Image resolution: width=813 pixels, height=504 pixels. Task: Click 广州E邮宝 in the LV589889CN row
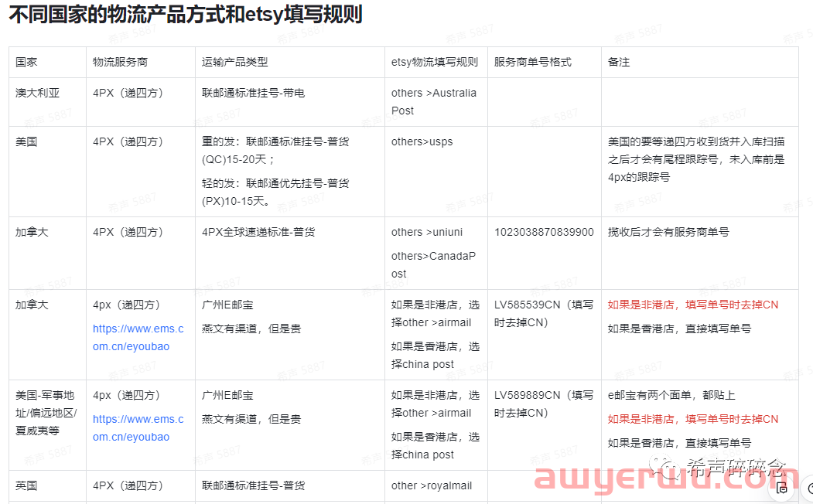tap(227, 395)
